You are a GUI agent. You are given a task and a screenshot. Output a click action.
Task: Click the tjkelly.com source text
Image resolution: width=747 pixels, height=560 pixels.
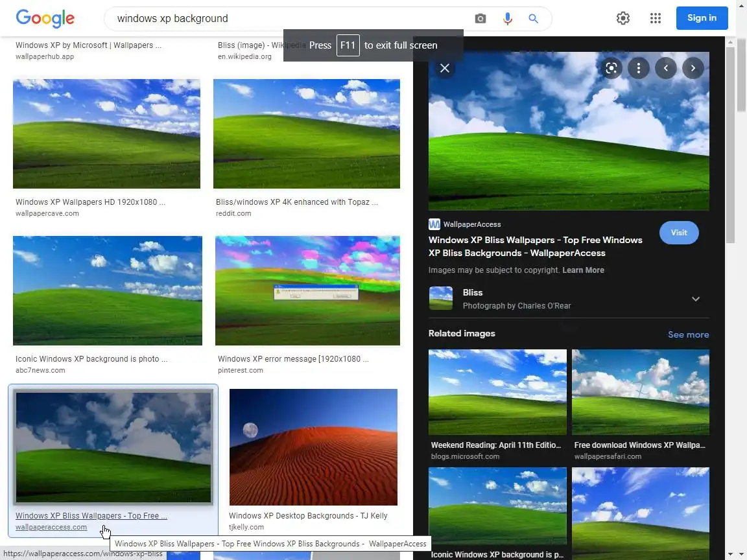pyautogui.click(x=246, y=527)
